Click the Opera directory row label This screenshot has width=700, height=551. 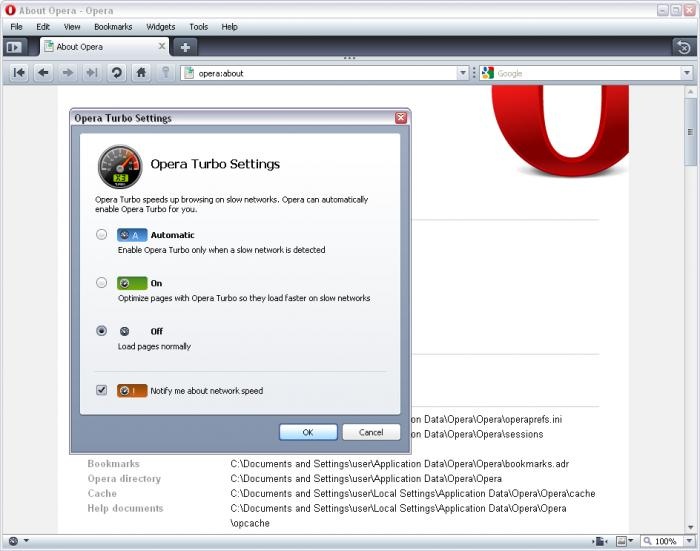124,479
